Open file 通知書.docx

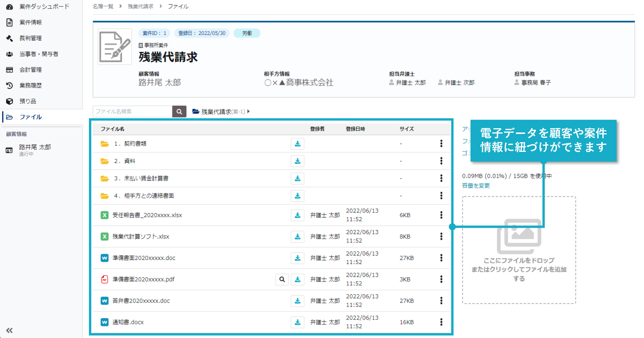click(x=128, y=322)
